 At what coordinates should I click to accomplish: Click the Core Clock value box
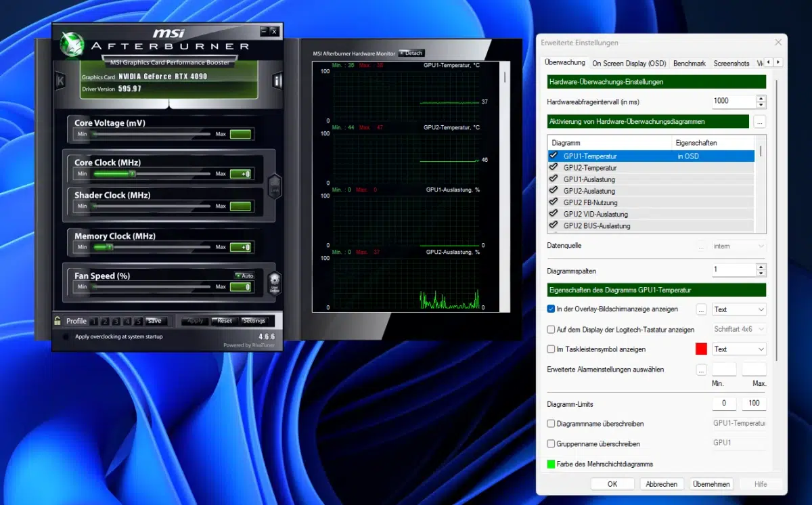tap(240, 174)
